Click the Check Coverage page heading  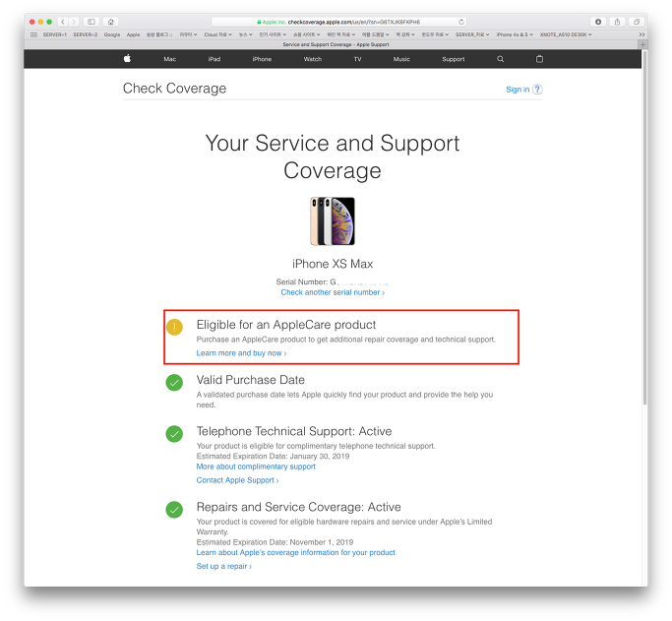tap(174, 89)
